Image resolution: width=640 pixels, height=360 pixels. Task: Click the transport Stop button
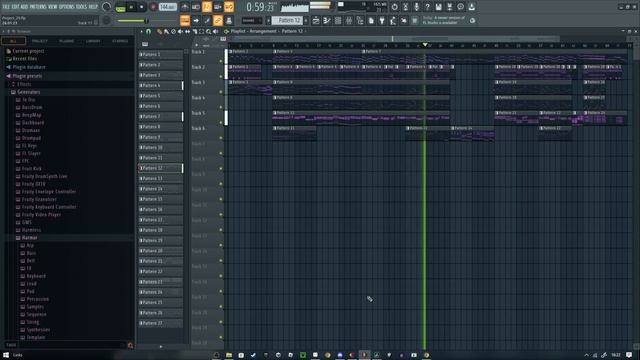tap(142, 7)
